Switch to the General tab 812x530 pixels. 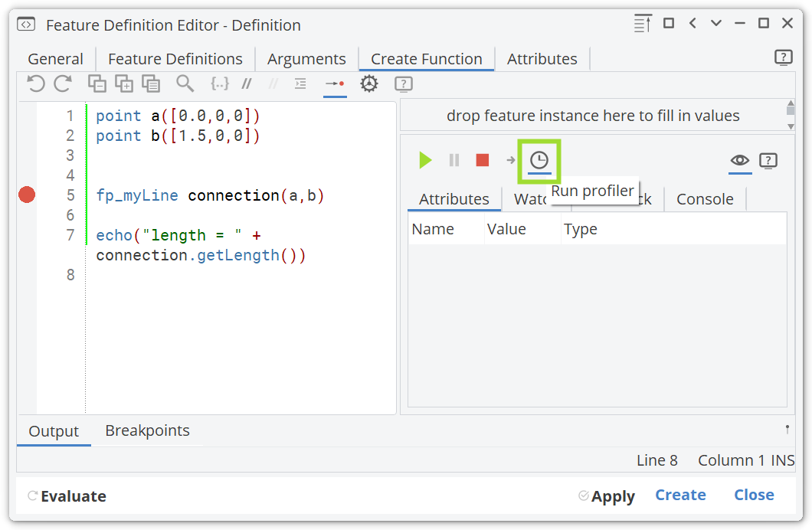(x=55, y=59)
